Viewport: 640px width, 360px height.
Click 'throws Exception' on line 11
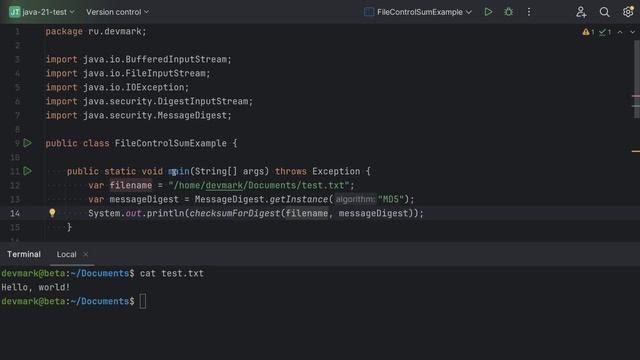coord(318,171)
